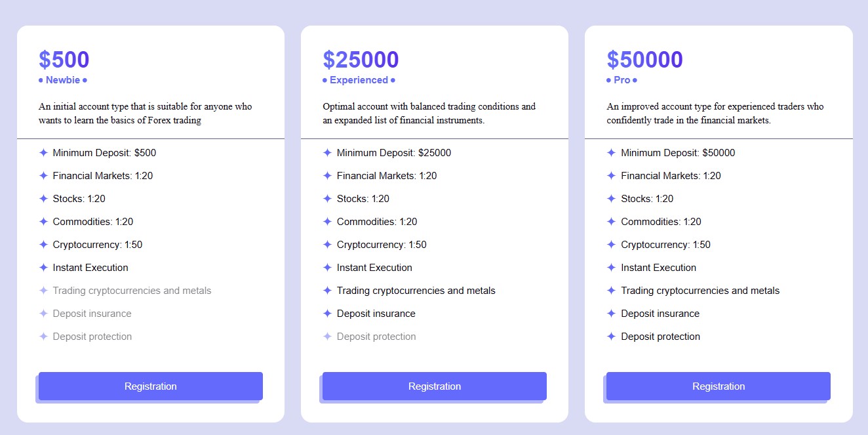Click faded star beside Newbie Deposit insurance
Screen dimensions: 868x435
tap(43, 314)
